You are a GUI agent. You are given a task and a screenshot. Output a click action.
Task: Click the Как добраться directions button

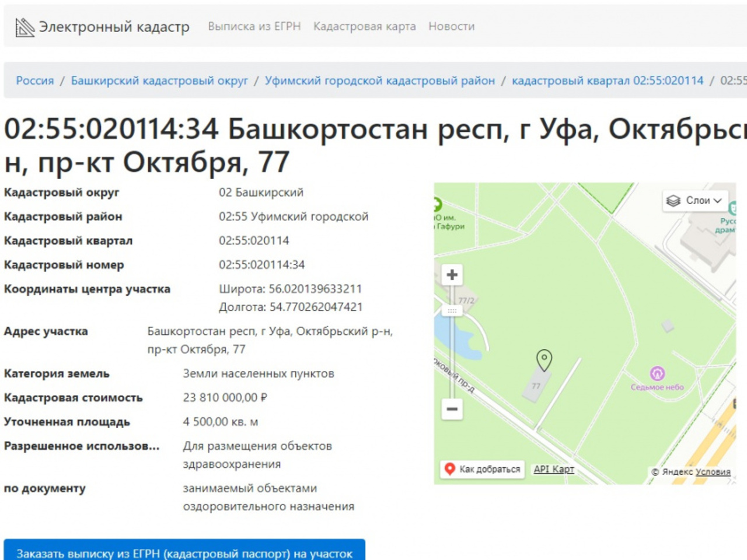(x=482, y=469)
